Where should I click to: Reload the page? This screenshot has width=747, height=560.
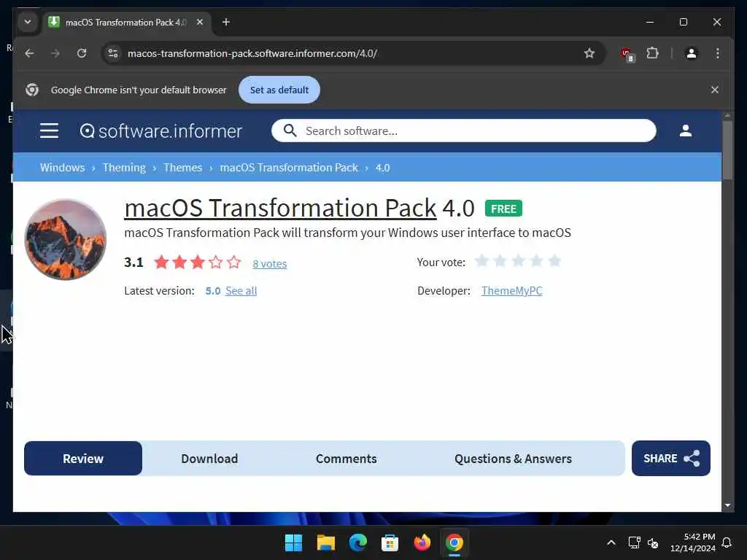pos(82,53)
